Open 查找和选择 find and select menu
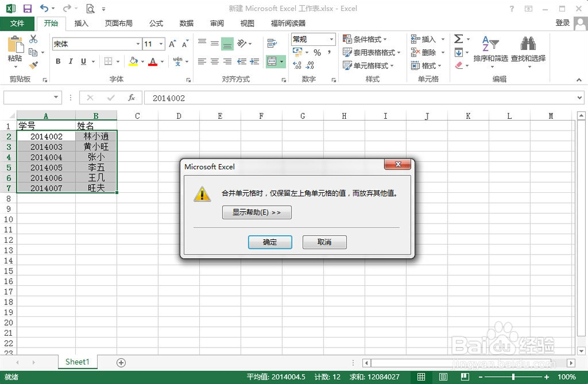588x384 pixels. (x=528, y=52)
